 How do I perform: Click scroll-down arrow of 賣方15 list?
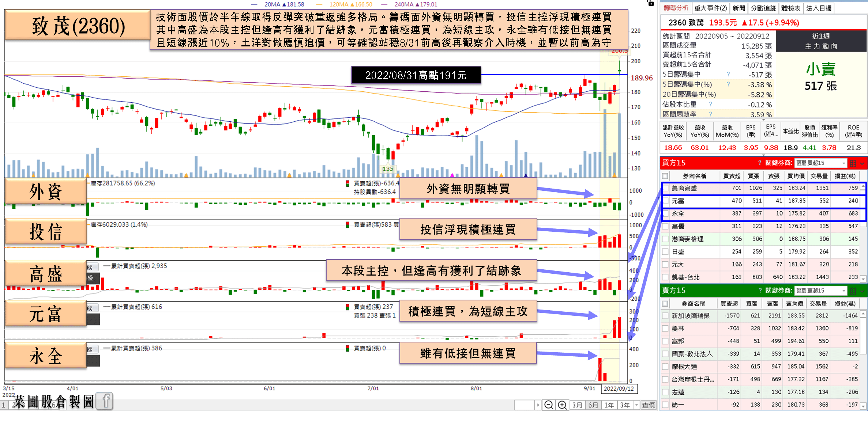[863, 406]
